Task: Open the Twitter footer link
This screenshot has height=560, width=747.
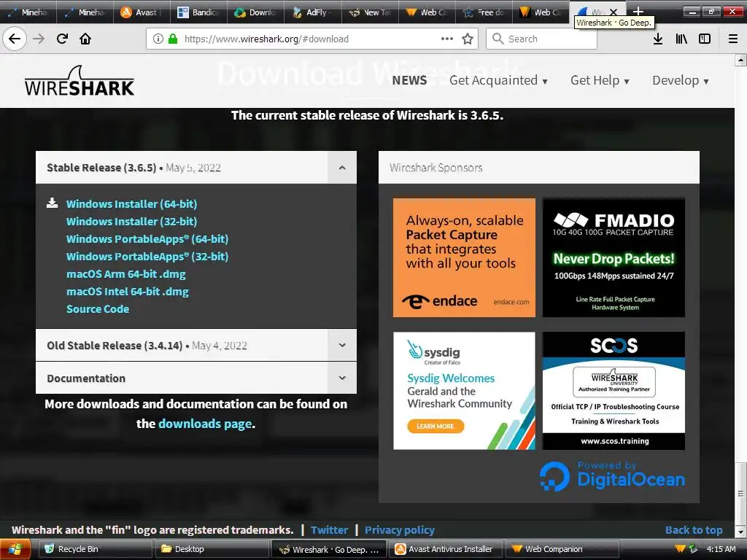Action: [329, 530]
